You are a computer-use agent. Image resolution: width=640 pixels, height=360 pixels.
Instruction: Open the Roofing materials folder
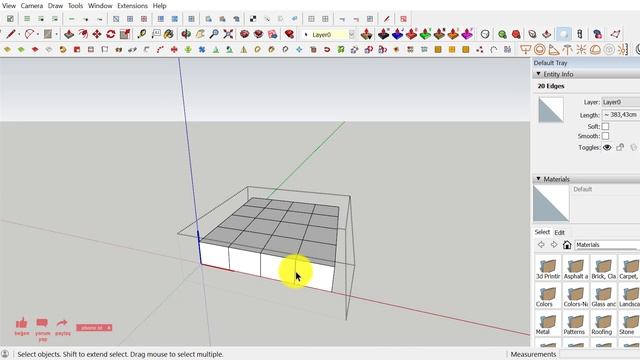pos(603,324)
